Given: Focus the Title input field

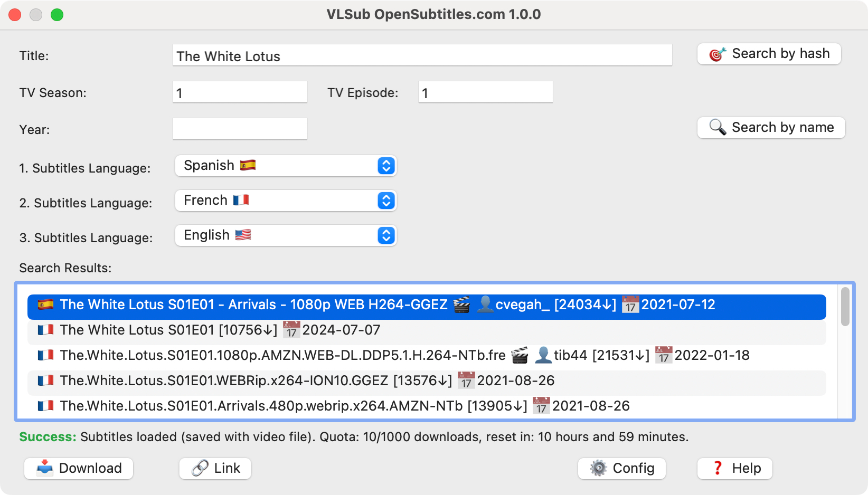Looking at the screenshot, I should pyautogui.click(x=422, y=55).
